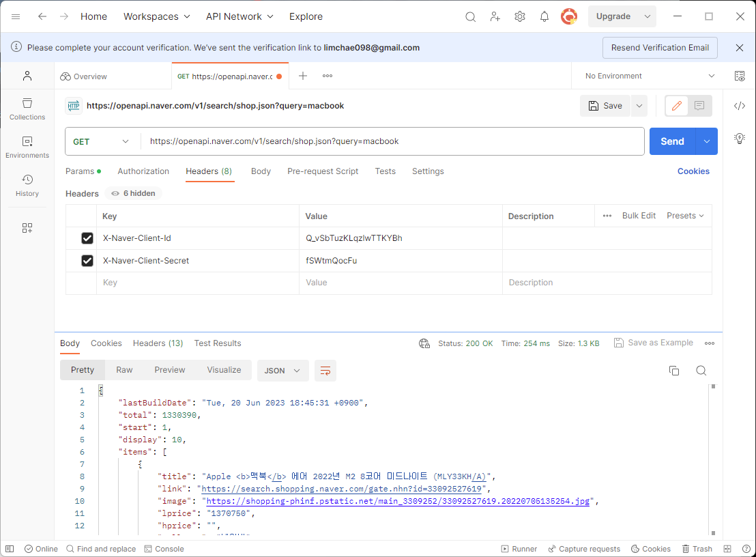756x557 pixels.
Task: Open the Collections sidebar panel
Action: pyautogui.click(x=27, y=109)
